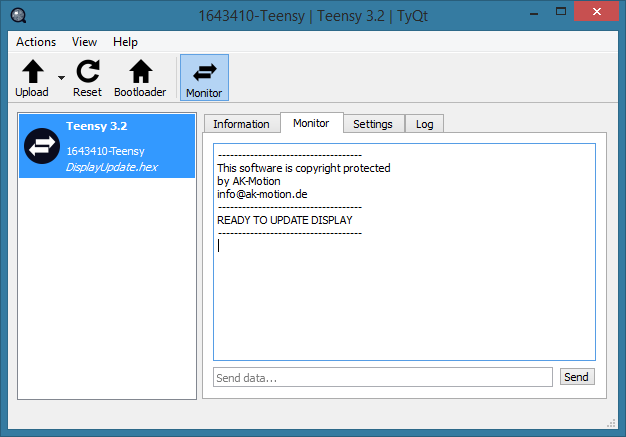
Task: Switch to the Information tab
Action: click(x=241, y=124)
